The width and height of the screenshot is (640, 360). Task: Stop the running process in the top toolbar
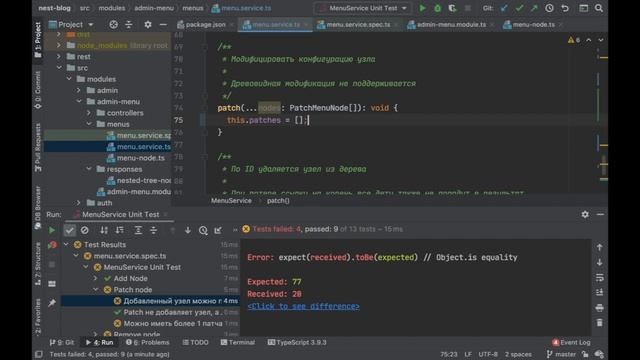coord(468,8)
